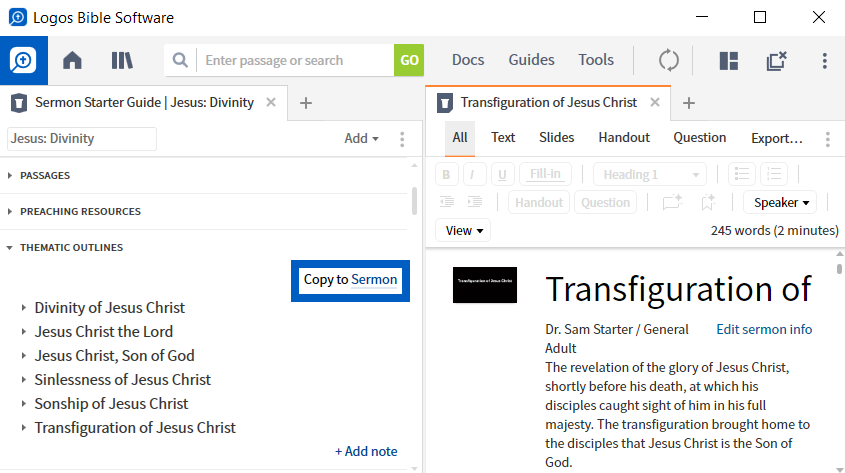Click the guide panel vertical scrollbar
The height and width of the screenshot is (473, 845).
pos(414,200)
